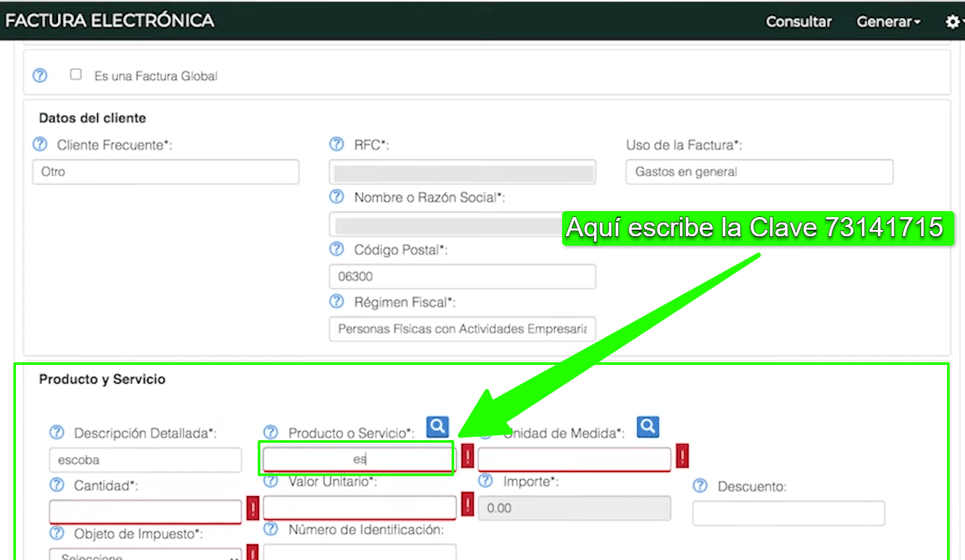This screenshot has width=965, height=560.
Task: Click the Consultar menu item
Action: tap(799, 21)
